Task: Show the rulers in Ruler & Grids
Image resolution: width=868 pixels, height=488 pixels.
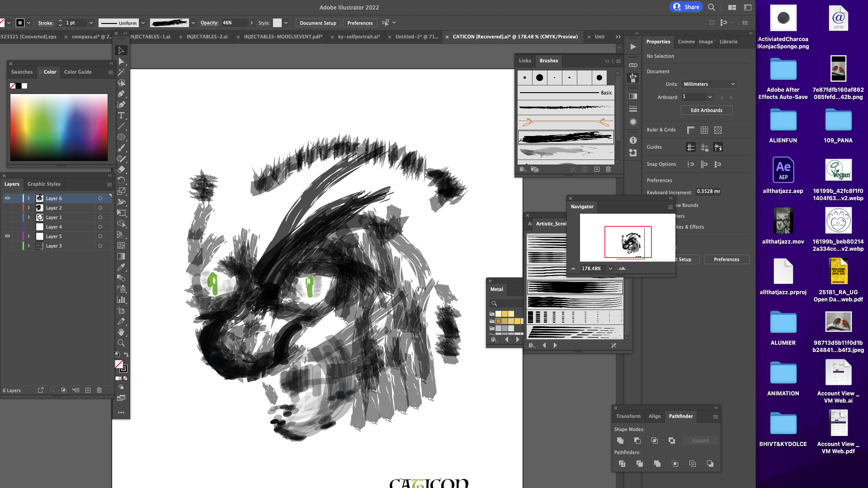Action: point(690,130)
